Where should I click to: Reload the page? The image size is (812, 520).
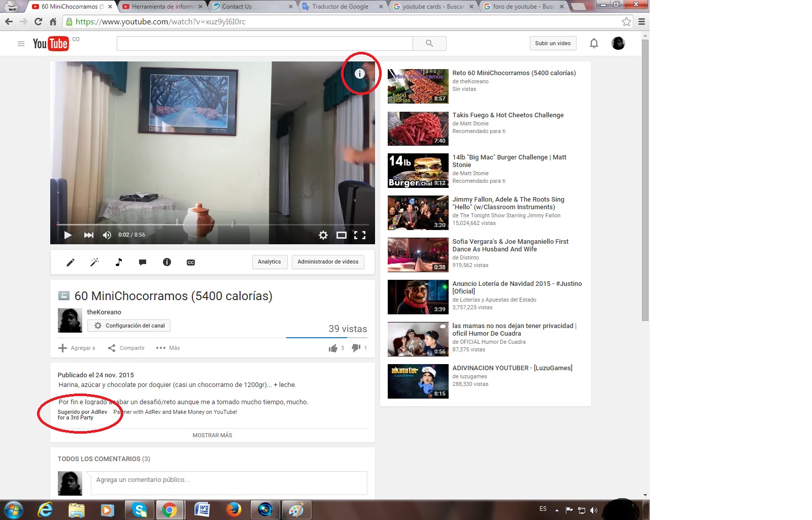38,22
